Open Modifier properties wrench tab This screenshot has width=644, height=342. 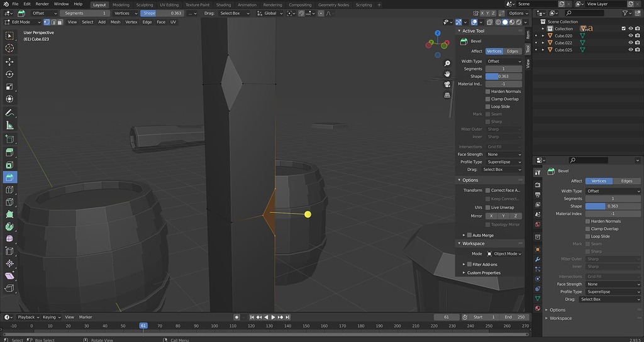538,260
